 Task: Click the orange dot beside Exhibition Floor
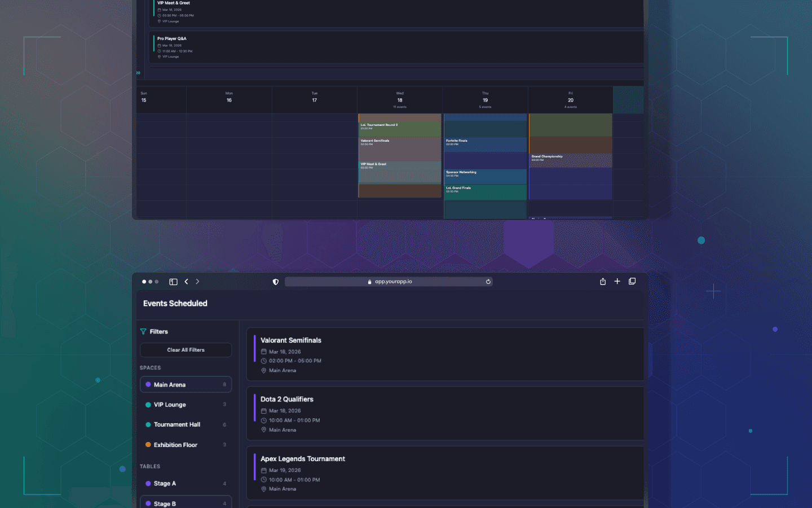(148, 445)
